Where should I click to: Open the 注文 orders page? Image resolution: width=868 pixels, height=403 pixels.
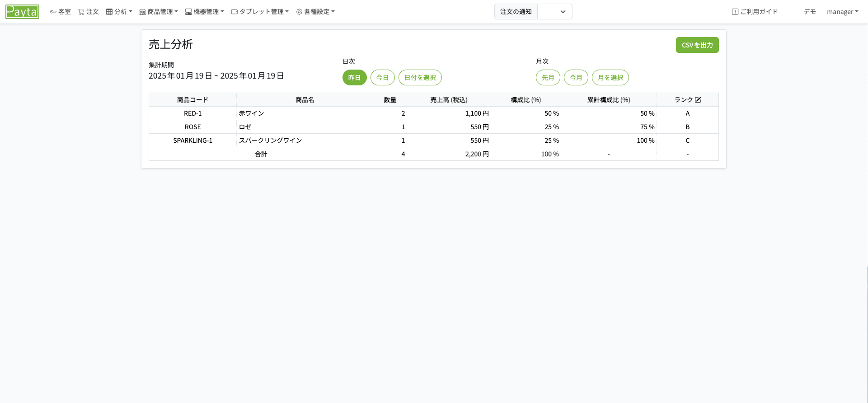point(89,12)
